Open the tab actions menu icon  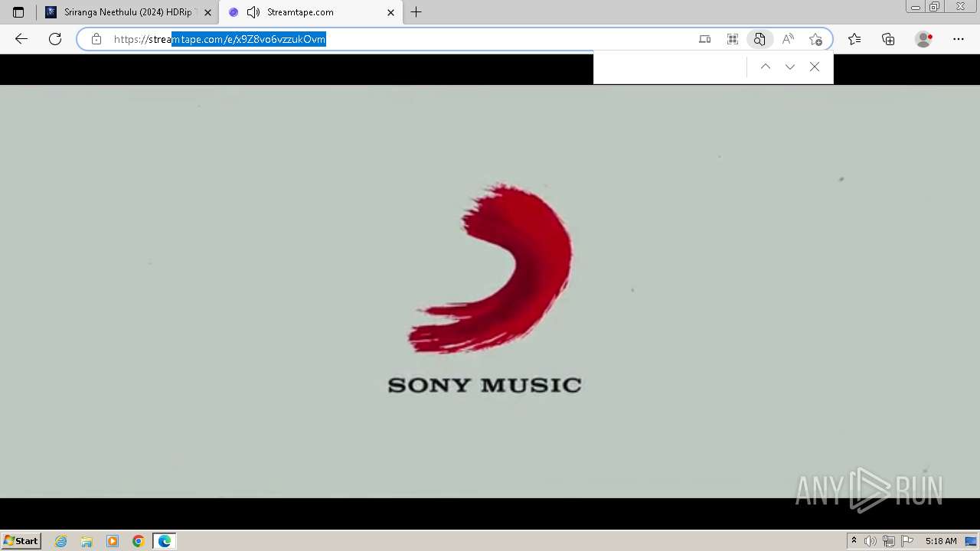click(x=18, y=12)
